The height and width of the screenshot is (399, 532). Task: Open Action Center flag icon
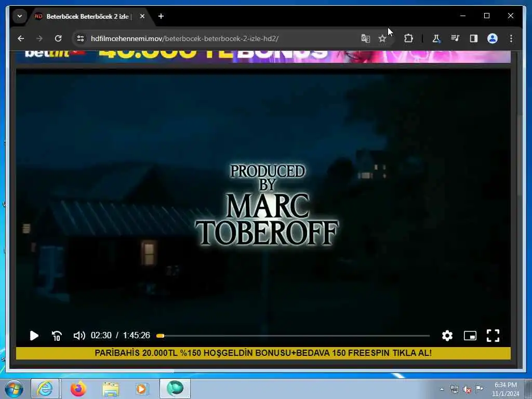click(480, 389)
